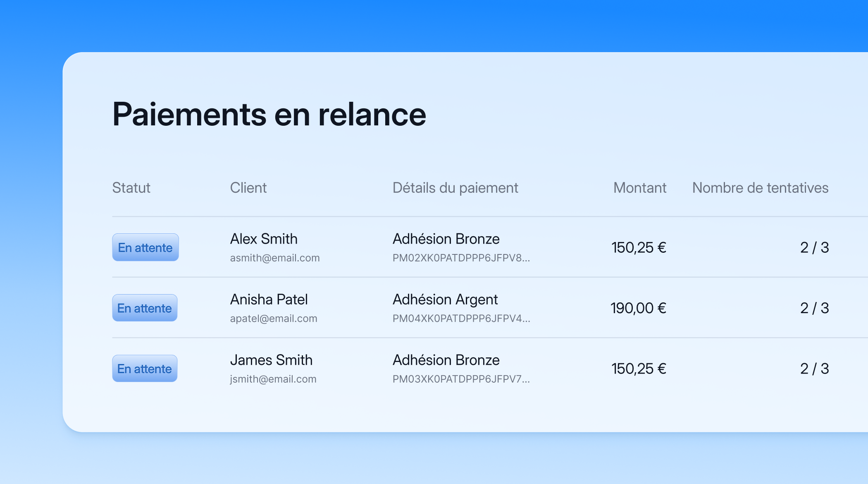Click the 150,25 € amount for James Smith
This screenshot has height=484, width=868.
tap(639, 369)
